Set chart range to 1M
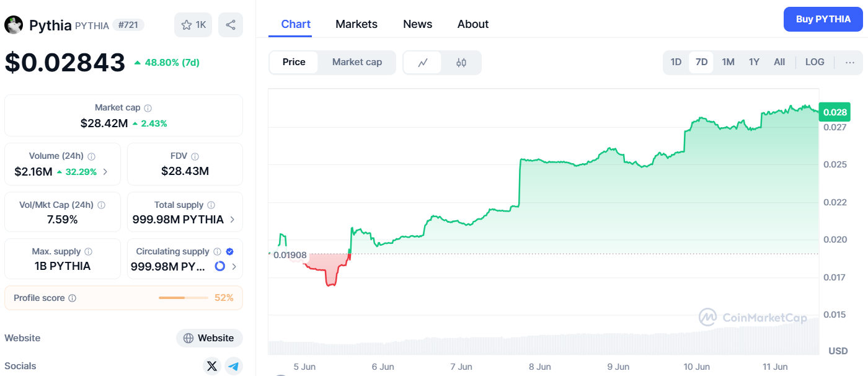Image resolution: width=868 pixels, height=376 pixels. pos(728,62)
